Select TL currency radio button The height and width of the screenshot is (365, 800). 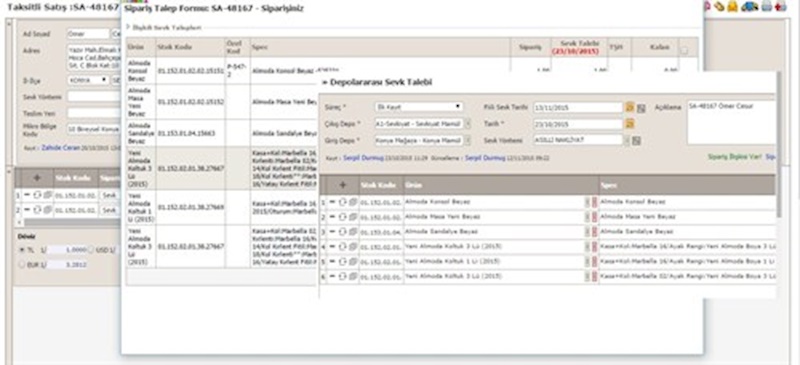pyautogui.click(x=21, y=250)
